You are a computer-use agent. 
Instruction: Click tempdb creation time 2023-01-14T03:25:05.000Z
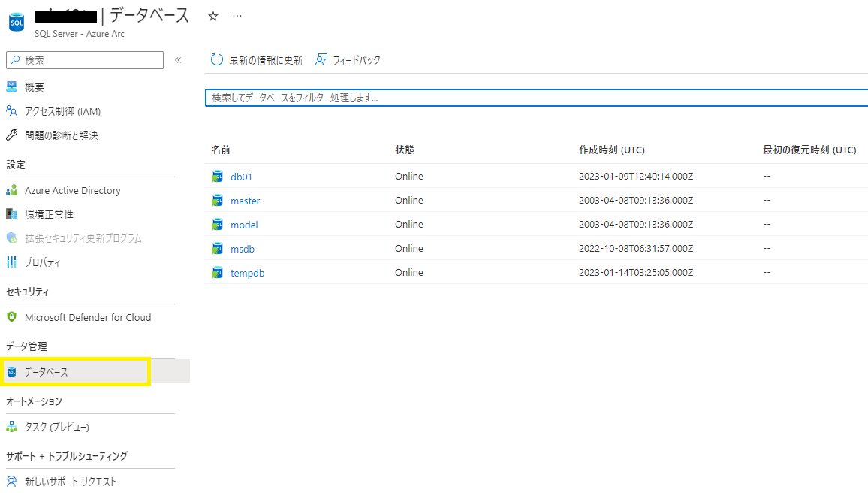point(636,272)
